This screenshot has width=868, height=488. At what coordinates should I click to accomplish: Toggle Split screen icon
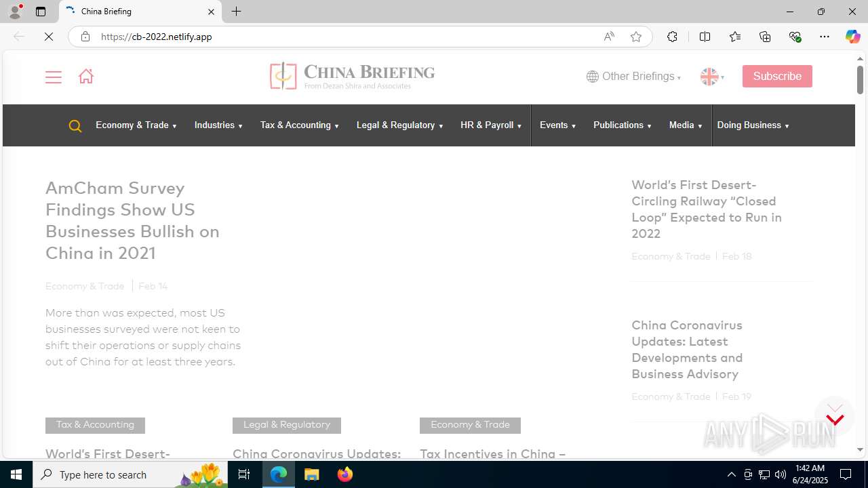[x=705, y=37]
